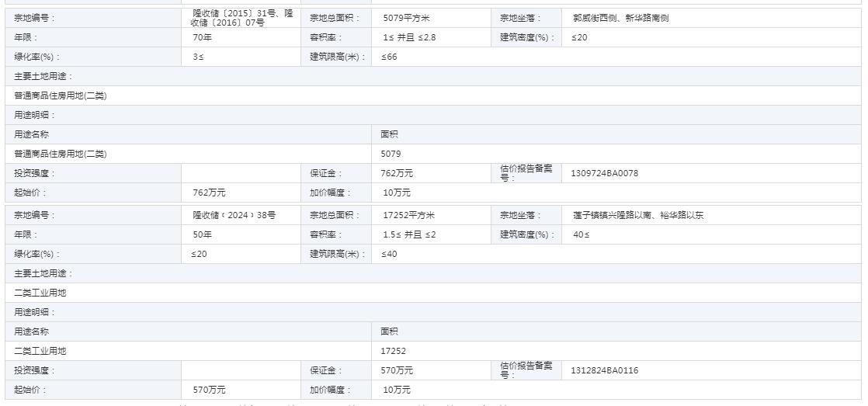Click the 762万元 deposit (保证金) value
Screen dimensions: 868x406
pyautogui.click(x=397, y=173)
